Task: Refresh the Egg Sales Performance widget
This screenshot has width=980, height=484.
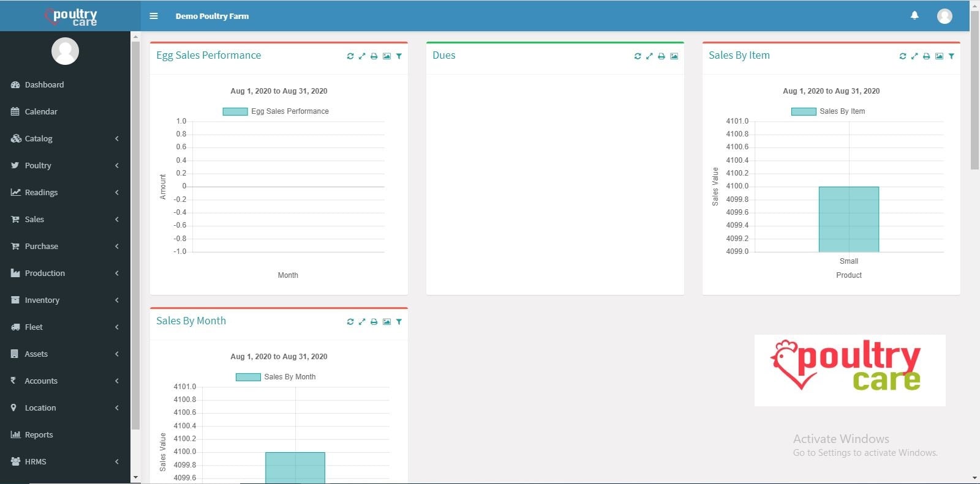Action: (x=350, y=56)
